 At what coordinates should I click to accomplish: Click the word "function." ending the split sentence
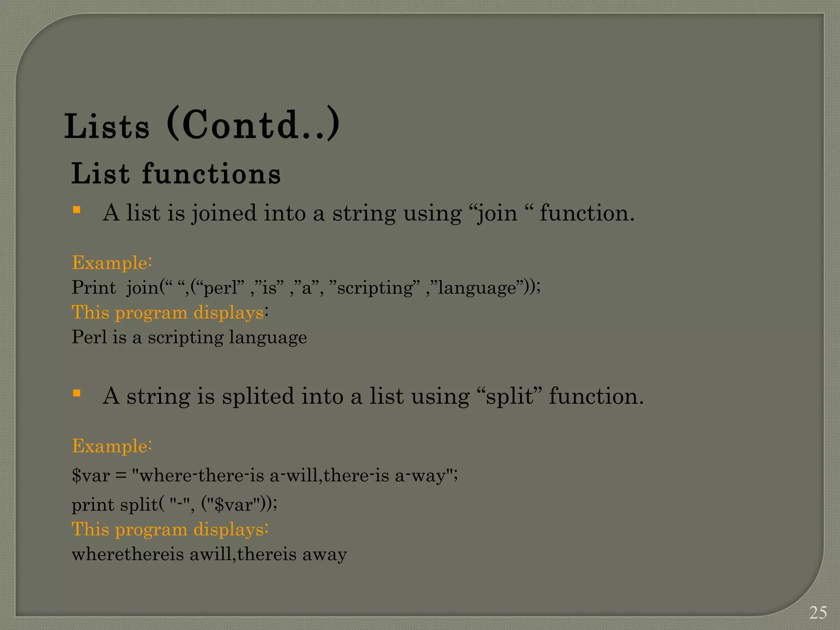[596, 396]
